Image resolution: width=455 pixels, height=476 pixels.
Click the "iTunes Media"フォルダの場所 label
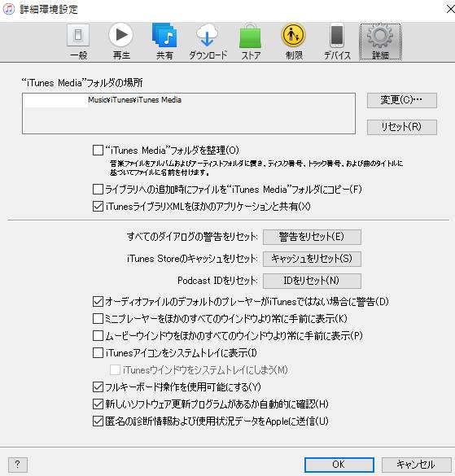point(81,82)
